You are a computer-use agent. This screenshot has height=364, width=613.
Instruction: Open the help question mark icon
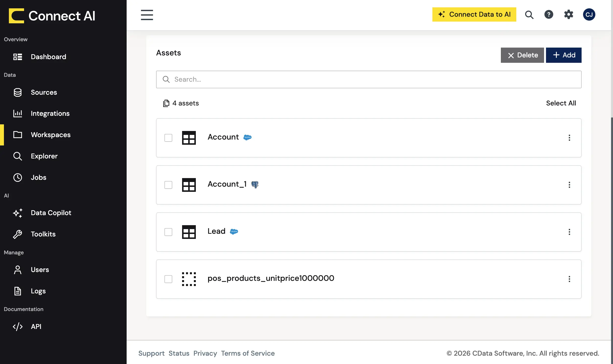549,14
